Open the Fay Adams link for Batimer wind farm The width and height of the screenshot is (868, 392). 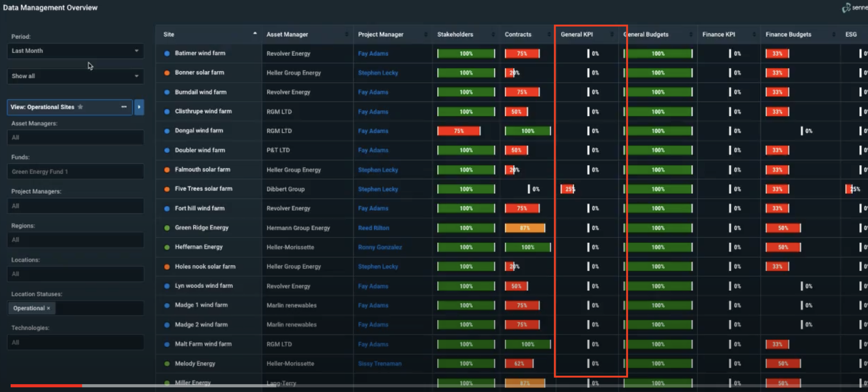point(373,53)
